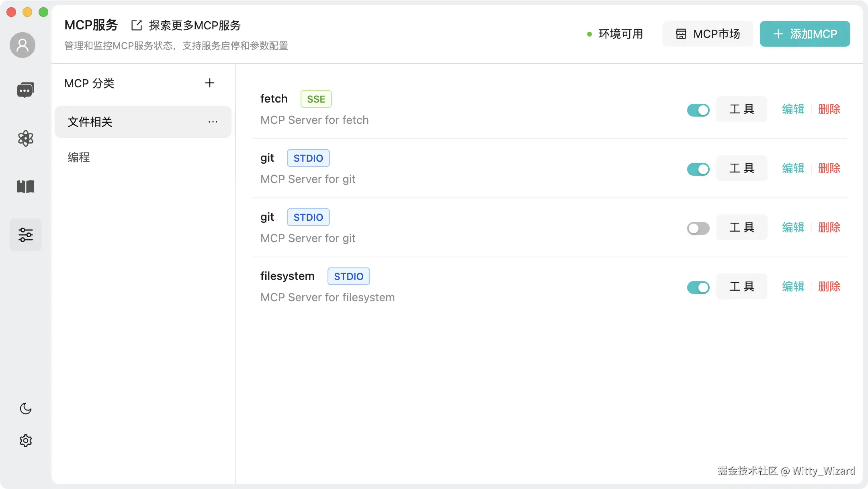Switch to dark mode moon icon
The height and width of the screenshot is (489, 868).
tap(25, 409)
